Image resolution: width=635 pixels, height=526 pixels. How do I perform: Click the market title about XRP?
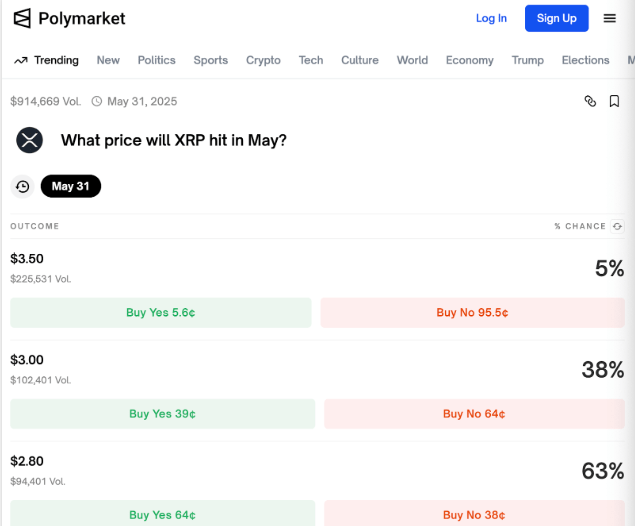point(174,141)
